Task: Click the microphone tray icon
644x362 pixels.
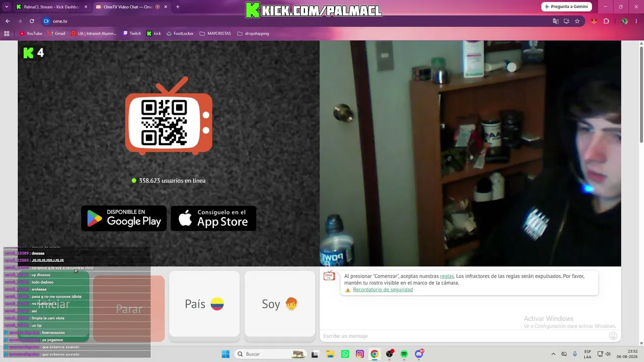Action: pos(575,354)
